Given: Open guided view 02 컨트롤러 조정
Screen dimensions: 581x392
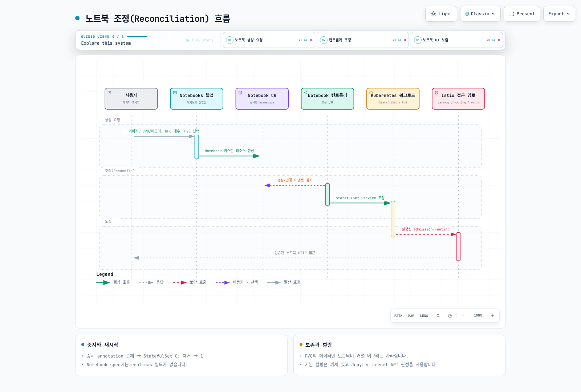Looking at the screenshot, I should 363,40.
